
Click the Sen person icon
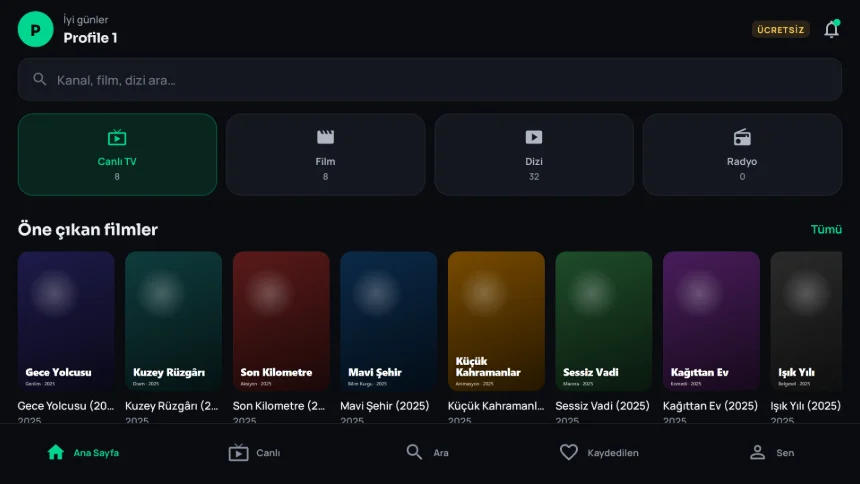(757, 452)
